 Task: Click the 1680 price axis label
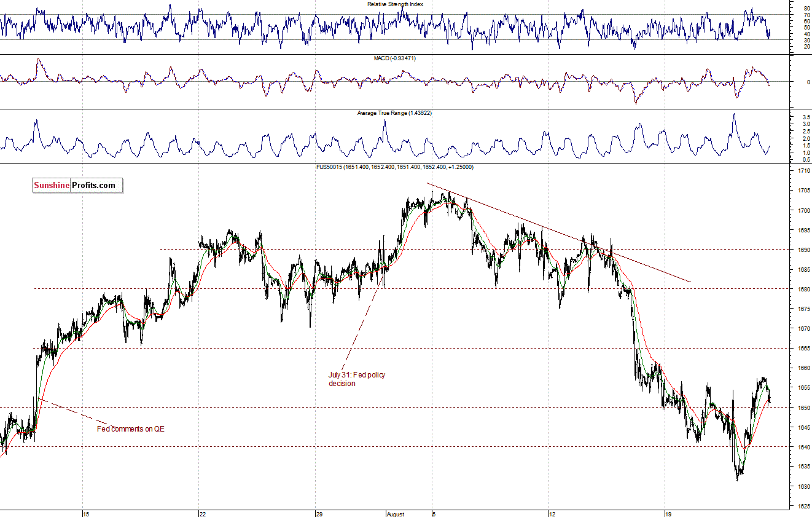click(803, 289)
